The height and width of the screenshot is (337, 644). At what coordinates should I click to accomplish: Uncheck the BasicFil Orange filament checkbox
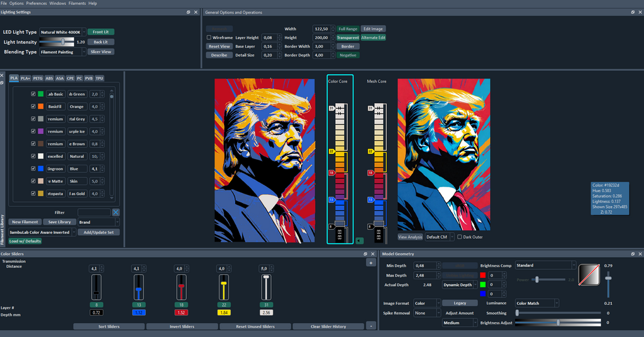(33, 106)
